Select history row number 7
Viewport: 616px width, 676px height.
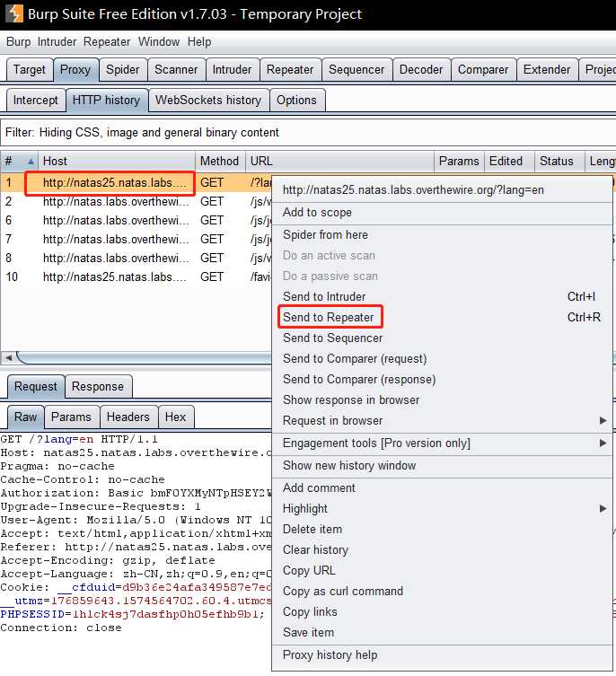point(136,240)
